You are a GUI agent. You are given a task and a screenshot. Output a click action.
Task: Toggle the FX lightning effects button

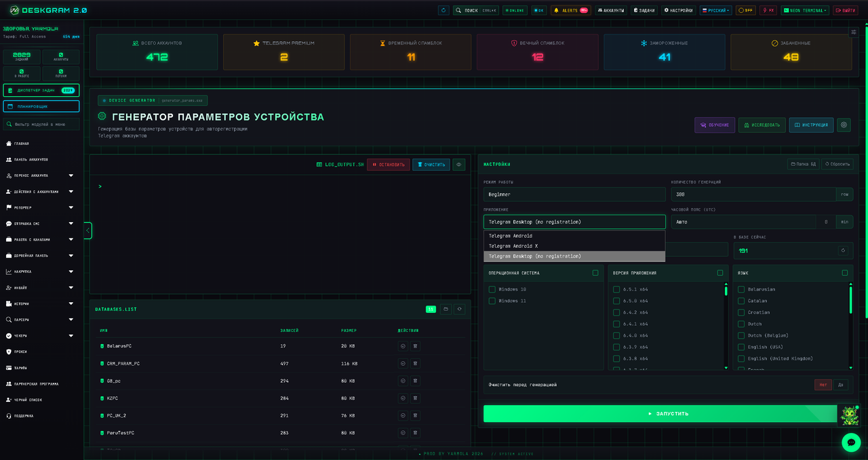[x=768, y=10]
